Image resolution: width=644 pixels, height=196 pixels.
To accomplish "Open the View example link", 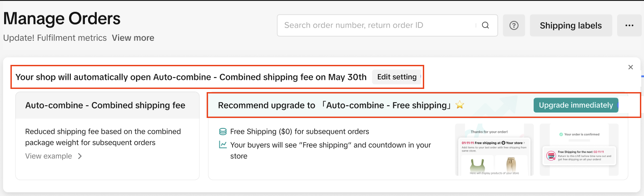I will click(49, 156).
